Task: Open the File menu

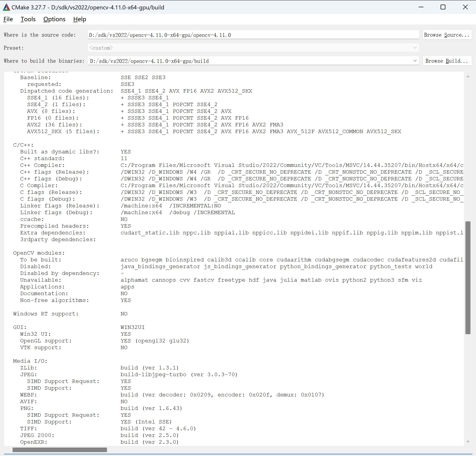Action: click(x=8, y=19)
